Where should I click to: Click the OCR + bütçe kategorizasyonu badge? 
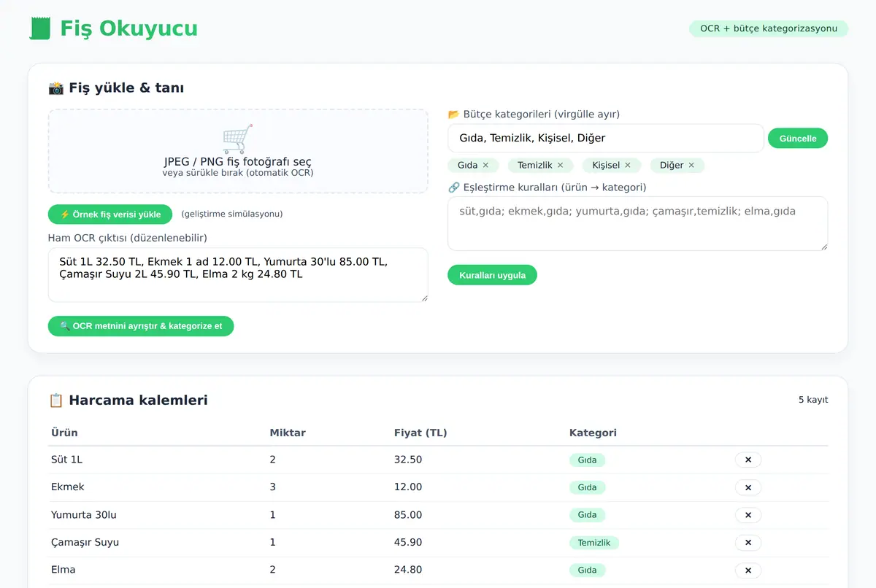coord(769,28)
